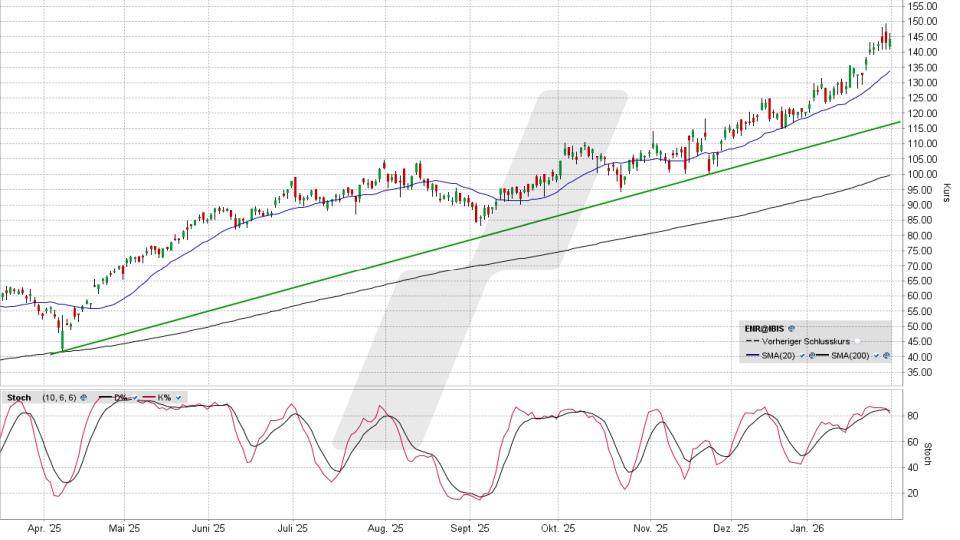Click the Stoch indicator panel title
The height and width of the screenshot is (540, 960).
[x=17, y=398]
